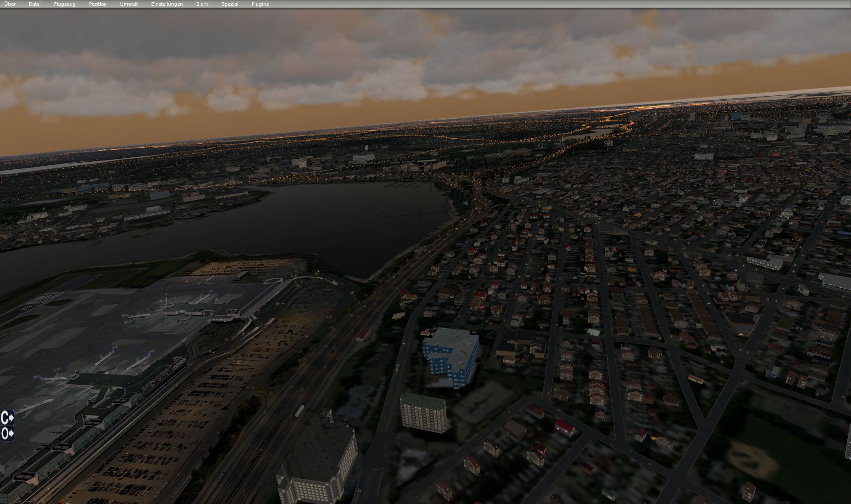Open the Plugins menu

pos(260,4)
